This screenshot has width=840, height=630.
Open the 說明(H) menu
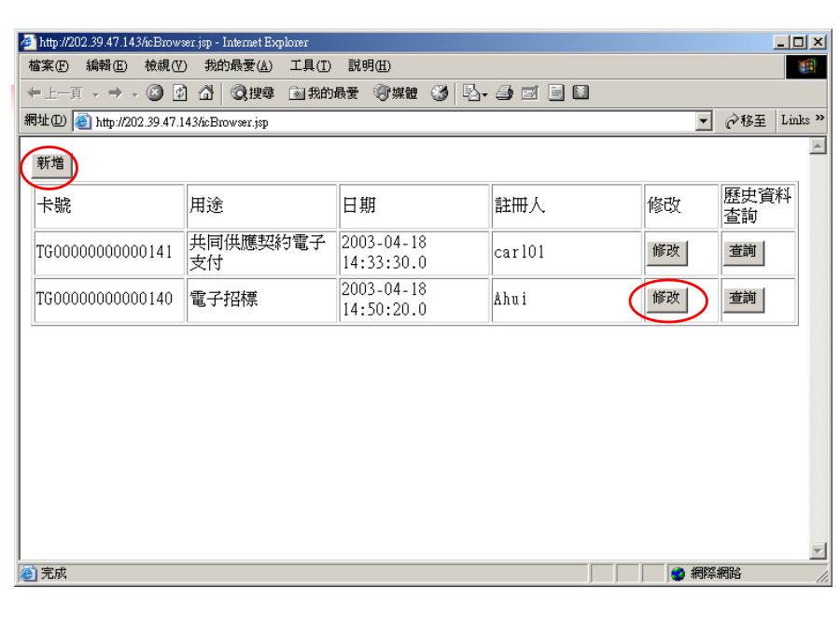click(x=369, y=66)
